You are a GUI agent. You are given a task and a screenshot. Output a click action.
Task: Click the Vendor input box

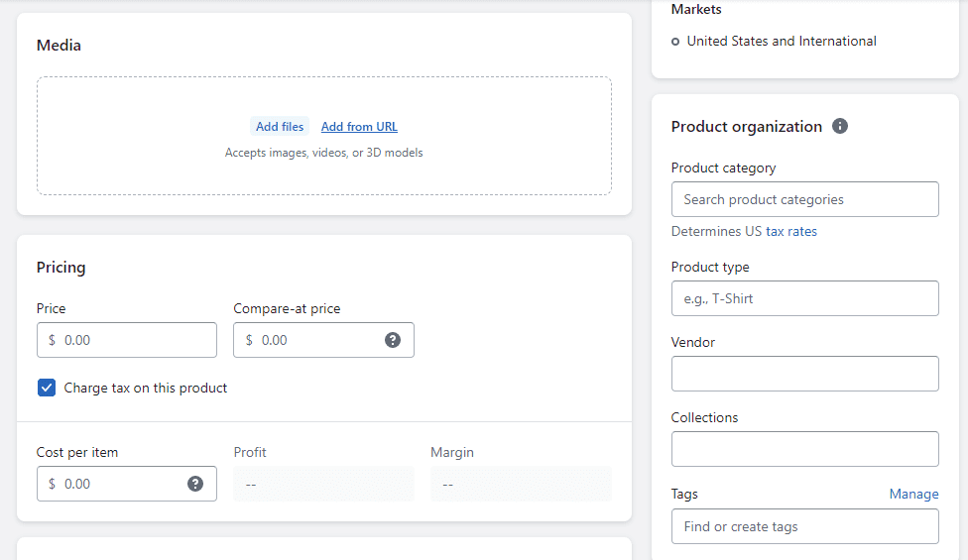805,374
